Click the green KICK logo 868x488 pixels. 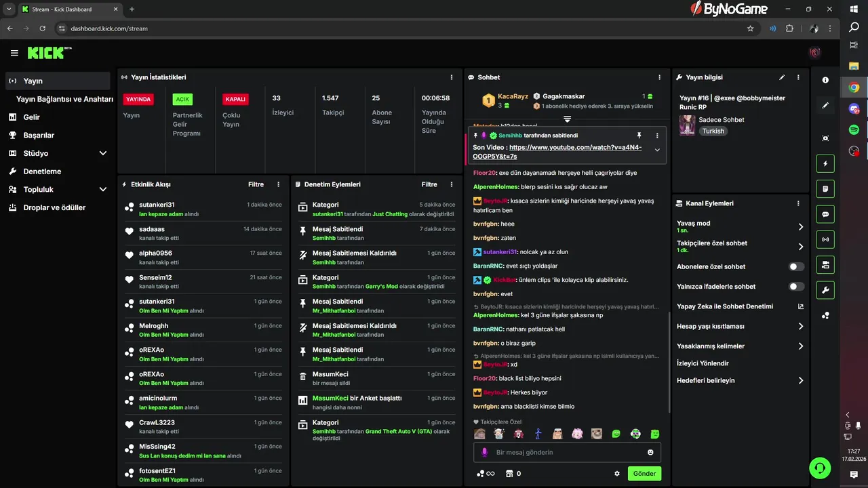(x=50, y=53)
